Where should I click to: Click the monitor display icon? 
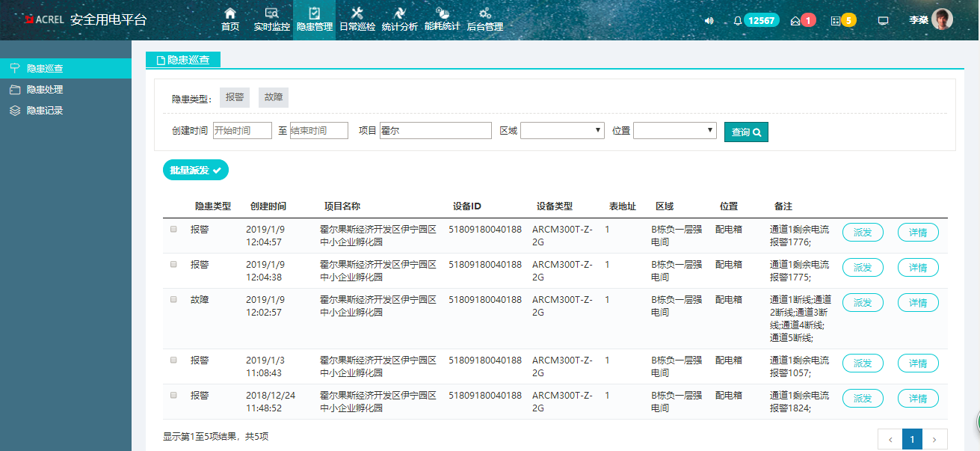pos(883,21)
